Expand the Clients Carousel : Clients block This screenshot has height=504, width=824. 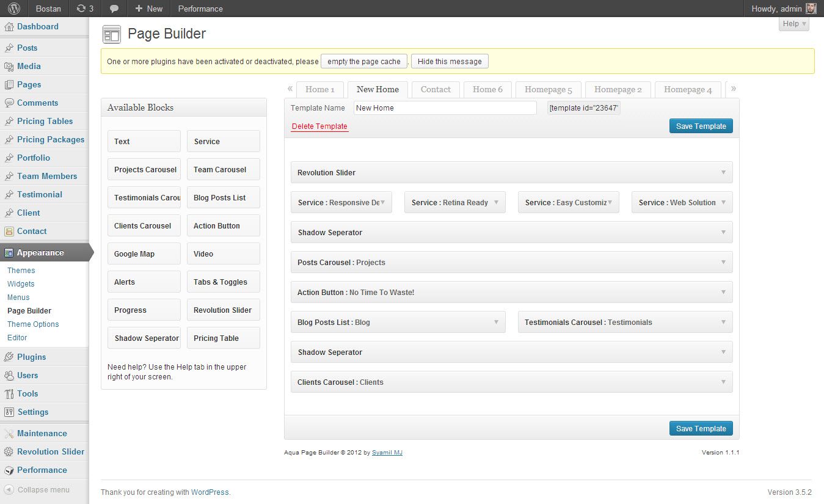point(723,382)
